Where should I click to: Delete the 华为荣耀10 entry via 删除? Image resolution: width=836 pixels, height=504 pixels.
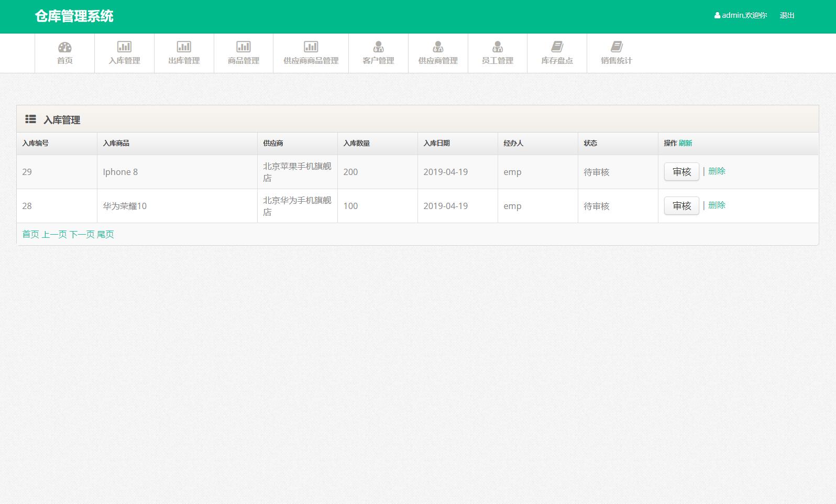(x=717, y=205)
